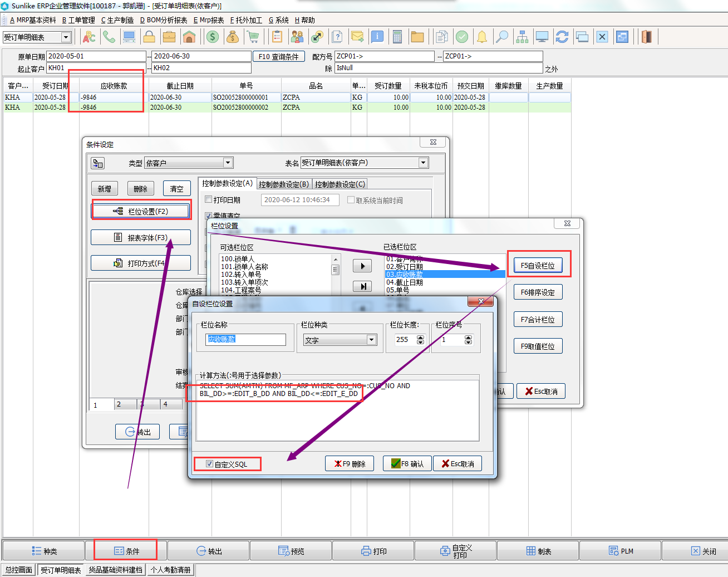Click the ABC spell-check toolbar icon

point(89,37)
